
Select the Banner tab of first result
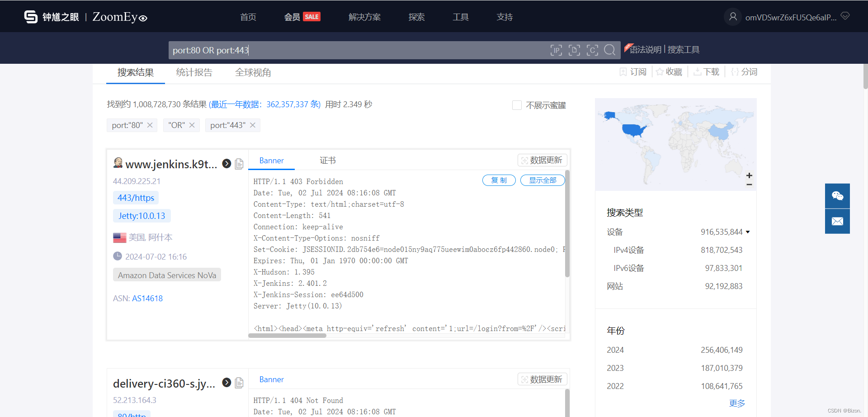272,161
